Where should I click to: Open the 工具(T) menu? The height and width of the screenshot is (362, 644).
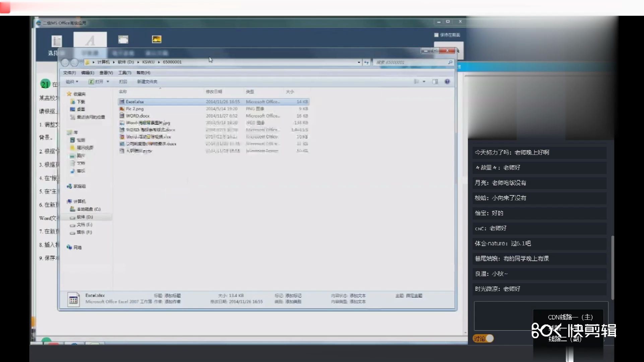point(125,73)
